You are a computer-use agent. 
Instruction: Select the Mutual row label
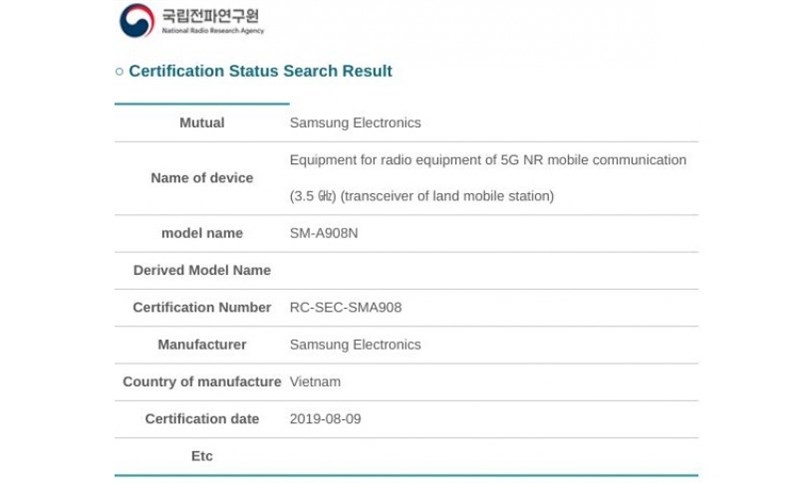pyautogui.click(x=202, y=123)
